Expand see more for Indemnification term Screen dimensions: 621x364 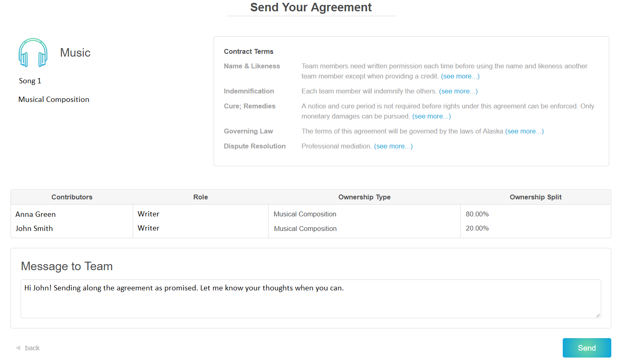point(458,91)
